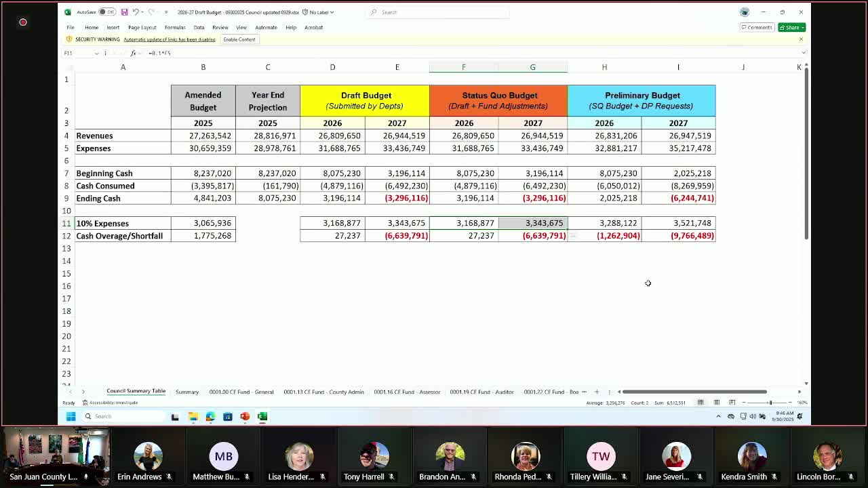Click the Enable Content button
This screenshot has width=868, height=488.
[x=239, y=39]
